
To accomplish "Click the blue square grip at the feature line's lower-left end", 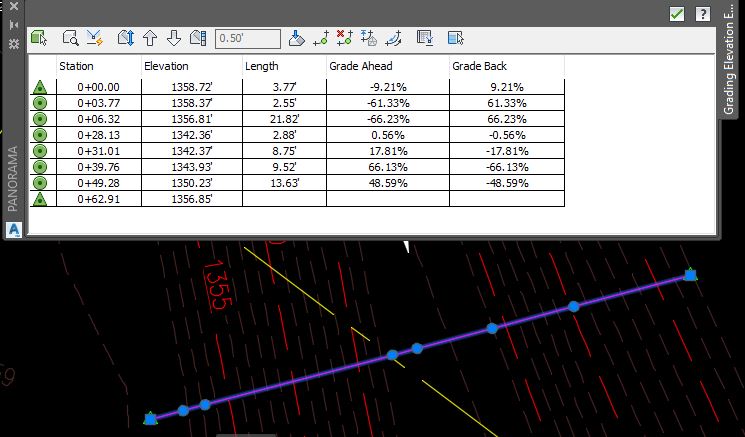I will click(x=151, y=419).
